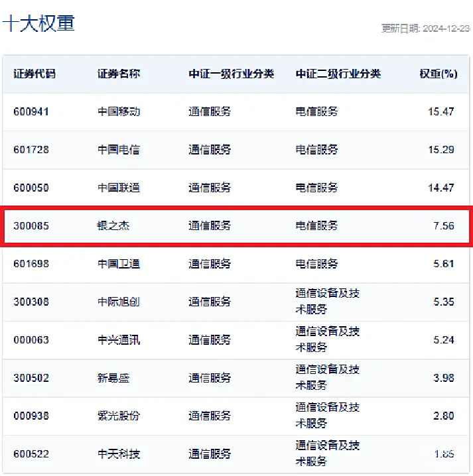Select the name 中国联通
Image resolution: width=473 pixels, height=476 pixels.
click(x=119, y=188)
